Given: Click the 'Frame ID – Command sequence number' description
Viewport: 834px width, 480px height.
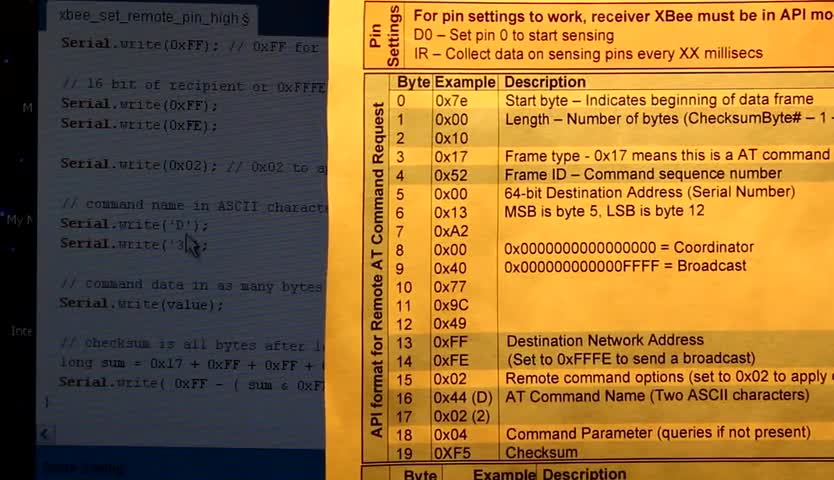Looking at the screenshot, I should click(643, 173).
